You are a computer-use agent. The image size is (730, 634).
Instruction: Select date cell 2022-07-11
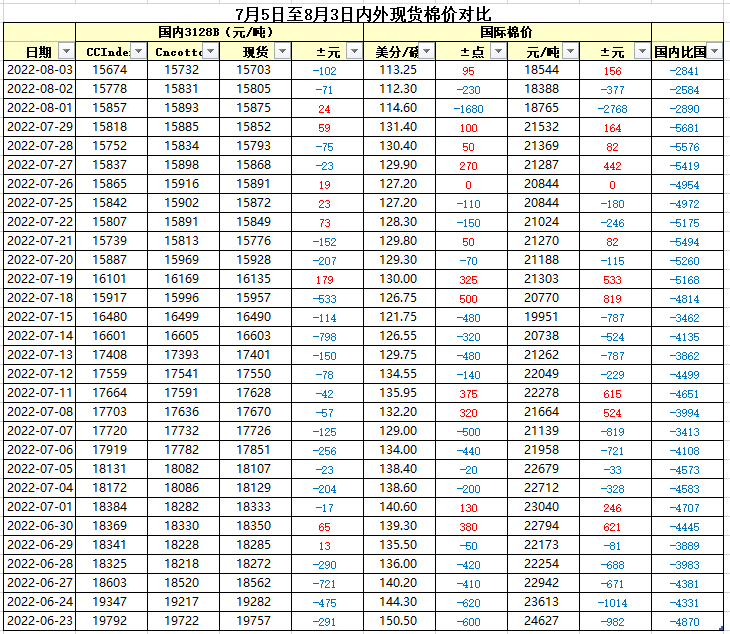tap(40, 393)
